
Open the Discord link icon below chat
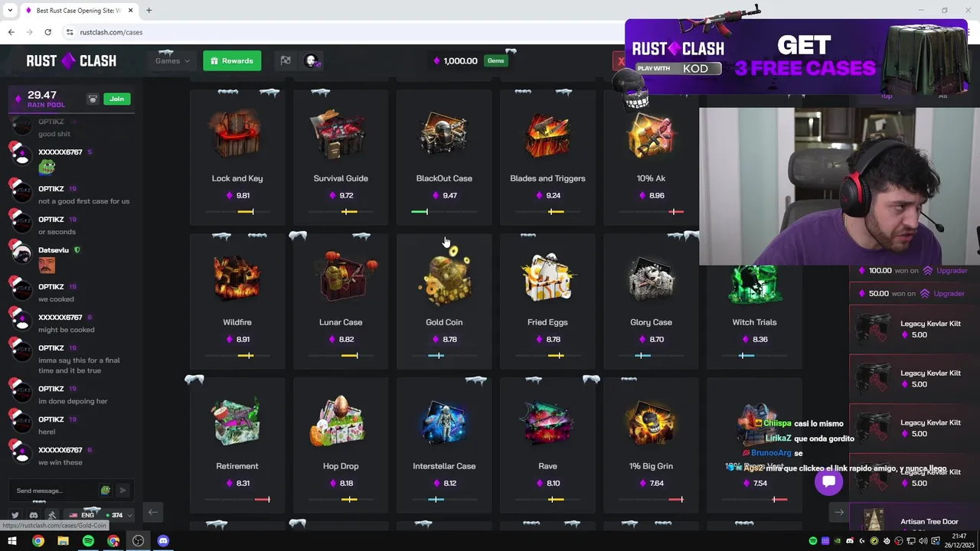click(x=34, y=515)
